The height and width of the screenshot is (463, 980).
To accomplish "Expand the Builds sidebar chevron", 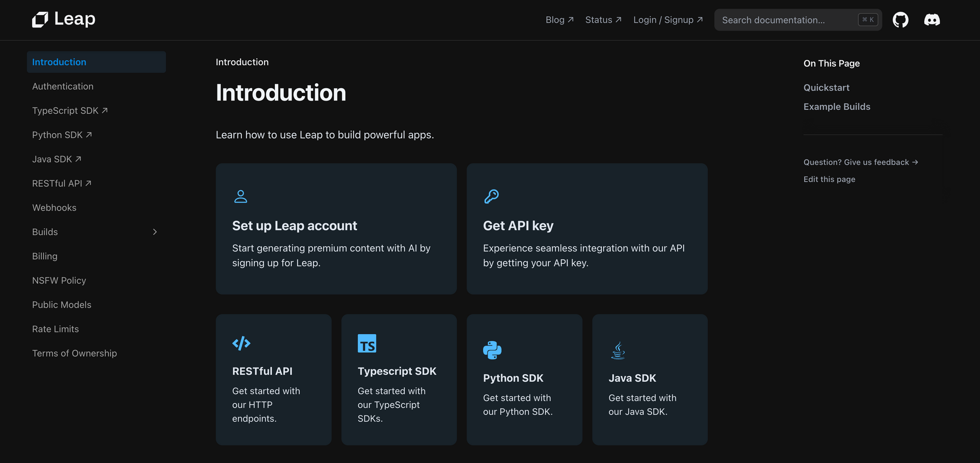I will pos(155,232).
